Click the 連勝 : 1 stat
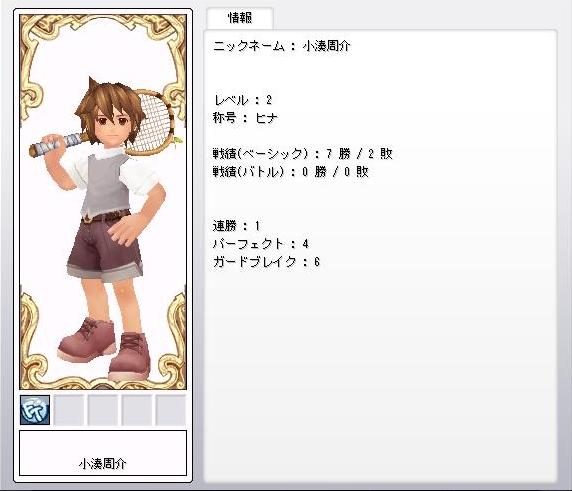The height and width of the screenshot is (491, 572). click(236, 226)
